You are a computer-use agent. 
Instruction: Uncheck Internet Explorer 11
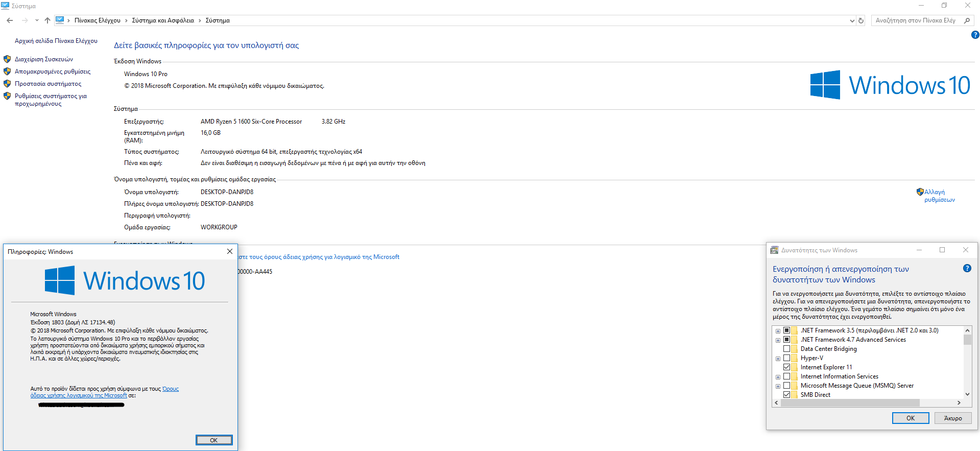click(x=786, y=367)
